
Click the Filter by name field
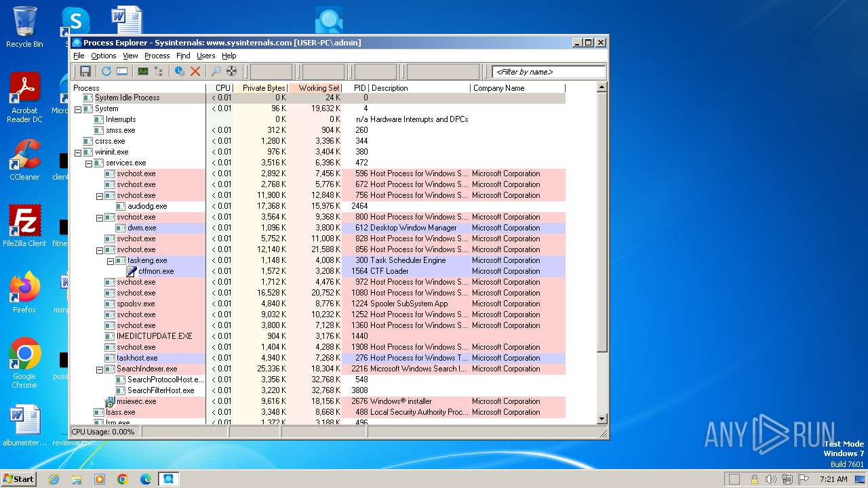[x=549, y=72]
